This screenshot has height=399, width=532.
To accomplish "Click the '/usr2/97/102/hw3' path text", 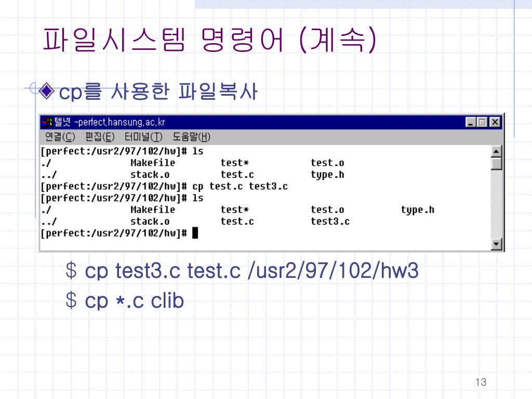I will point(333,270).
